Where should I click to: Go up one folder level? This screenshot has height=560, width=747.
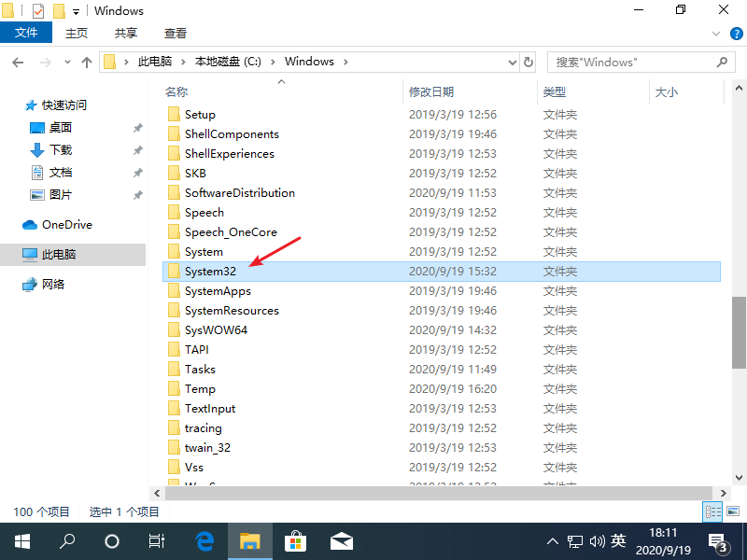87,63
